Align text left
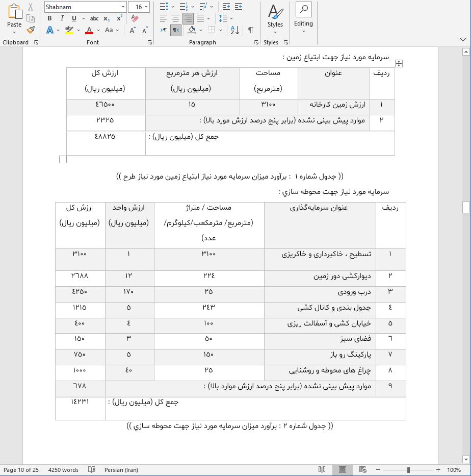Screen dimensions: 471x476 click(x=164, y=18)
